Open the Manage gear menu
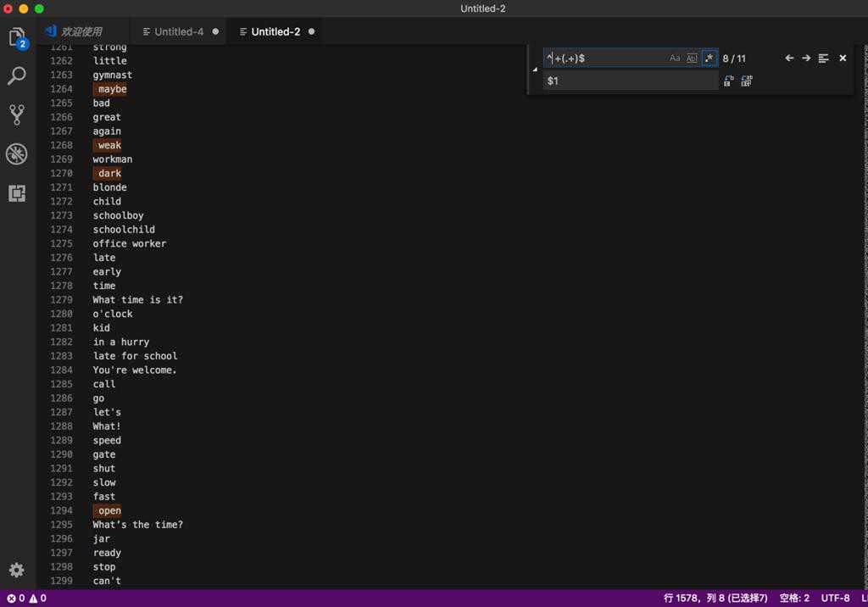 tap(17, 570)
